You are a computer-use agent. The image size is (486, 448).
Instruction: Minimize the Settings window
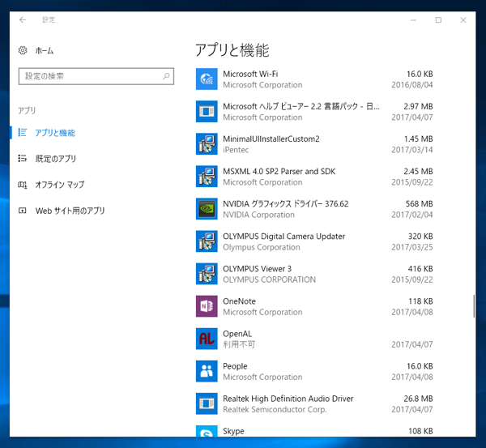[413, 19]
